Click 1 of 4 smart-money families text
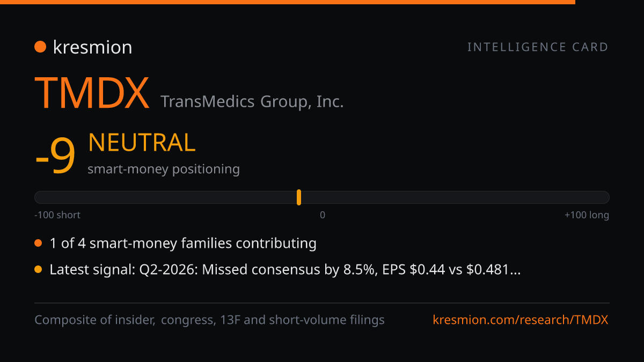The width and height of the screenshot is (644, 362). point(183,243)
